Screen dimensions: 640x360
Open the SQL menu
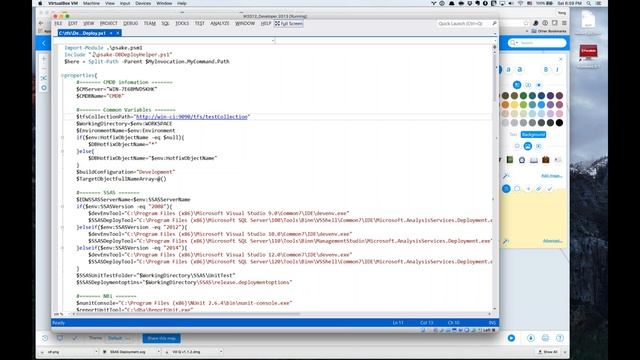[165, 24]
